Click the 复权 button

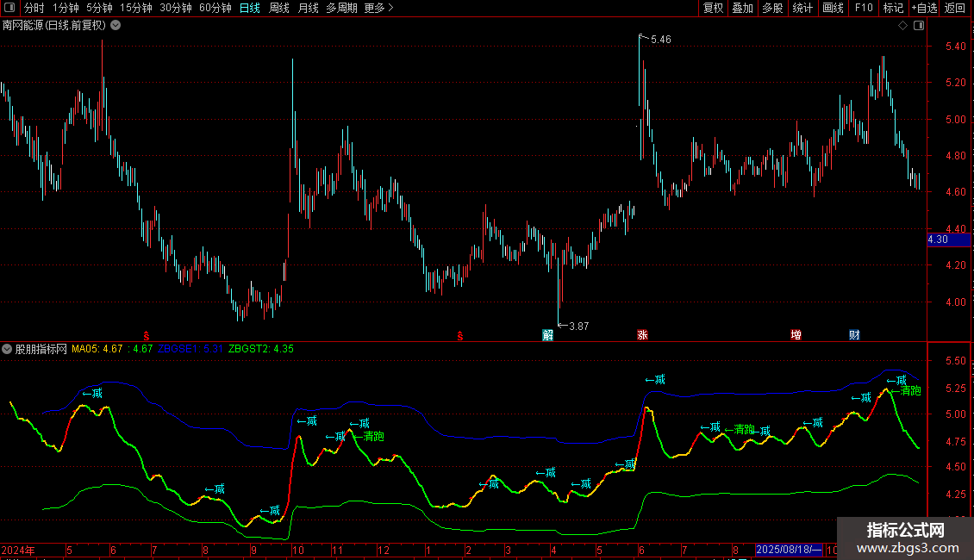(x=713, y=8)
